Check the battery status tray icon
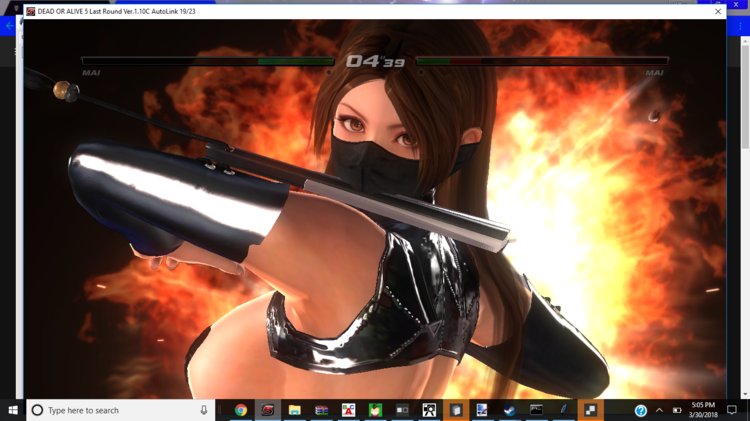 click(677, 410)
